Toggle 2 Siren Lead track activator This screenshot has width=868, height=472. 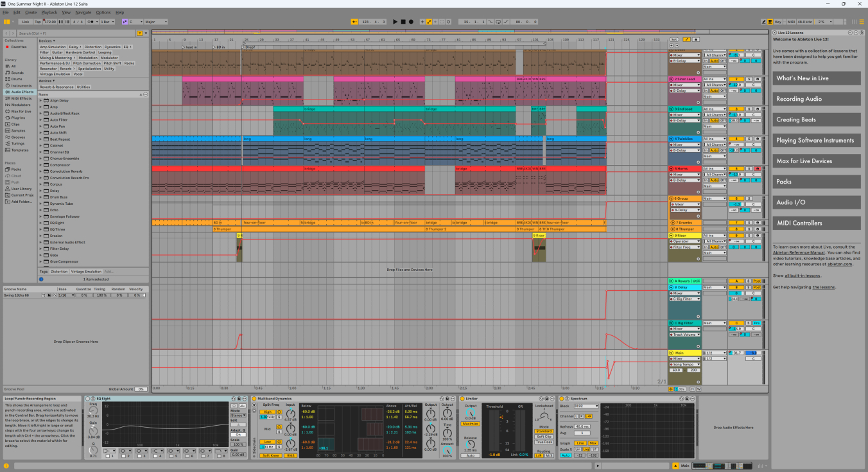point(736,79)
